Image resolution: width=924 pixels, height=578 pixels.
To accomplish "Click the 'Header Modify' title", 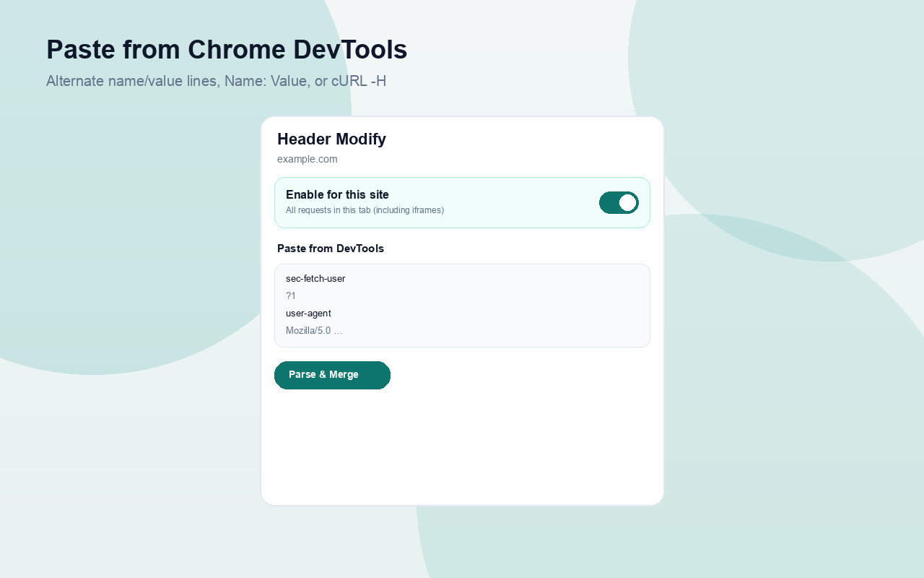I will [331, 139].
